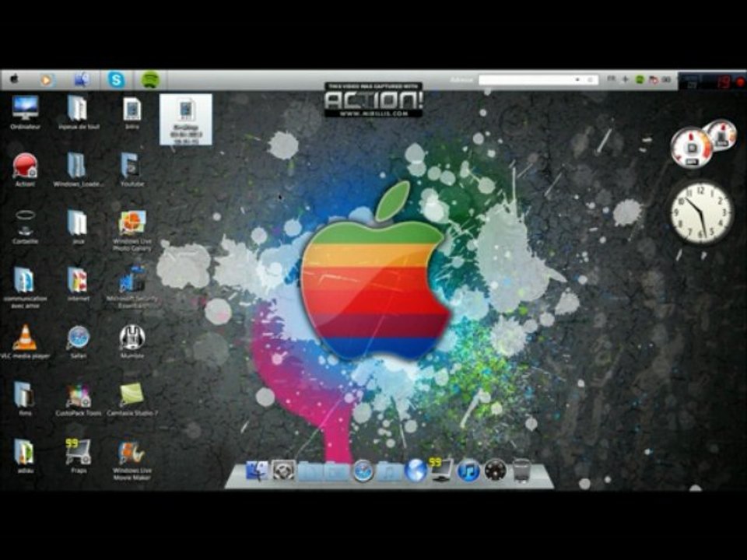Launch Windows Live Movie Maker shortcut
Image resolution: width=747 pixels, height=560 pixels.
[132, 460]
